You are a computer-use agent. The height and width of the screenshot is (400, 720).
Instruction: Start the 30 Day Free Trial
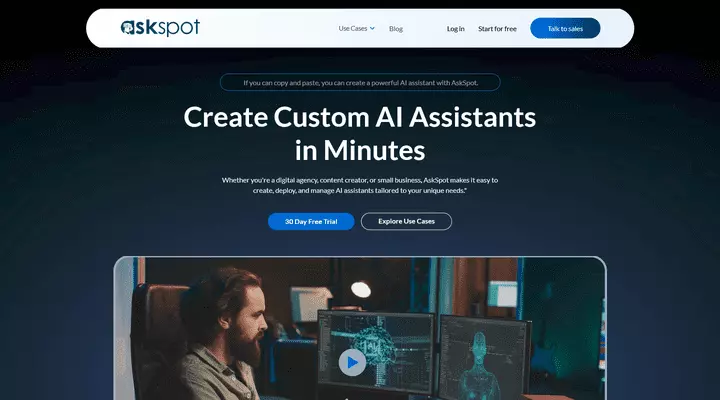pos(310,221)
